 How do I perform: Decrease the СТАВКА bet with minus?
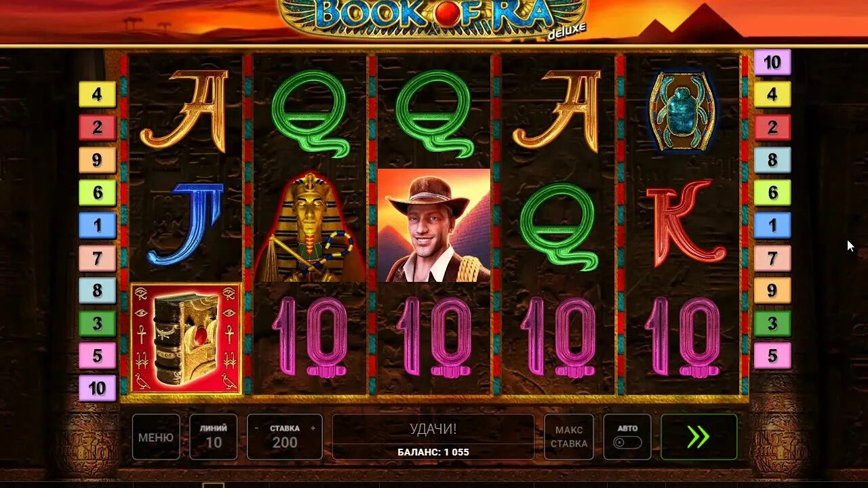tap(256, 428)
